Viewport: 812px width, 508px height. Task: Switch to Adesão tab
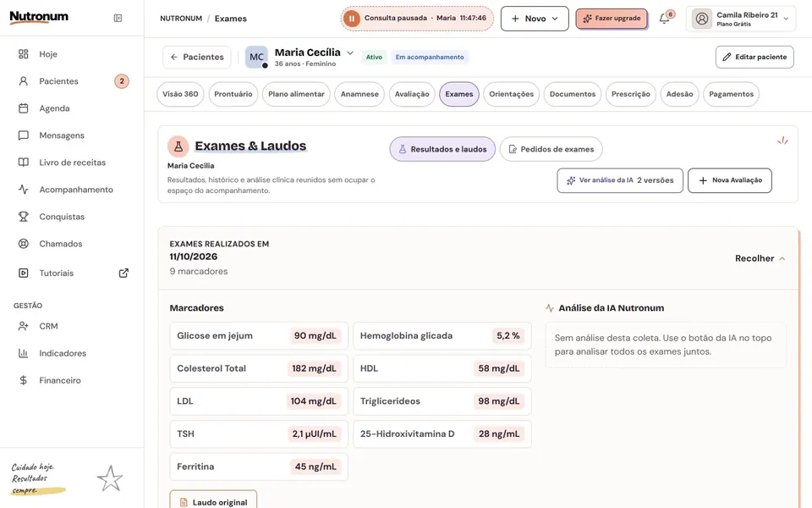679,94
